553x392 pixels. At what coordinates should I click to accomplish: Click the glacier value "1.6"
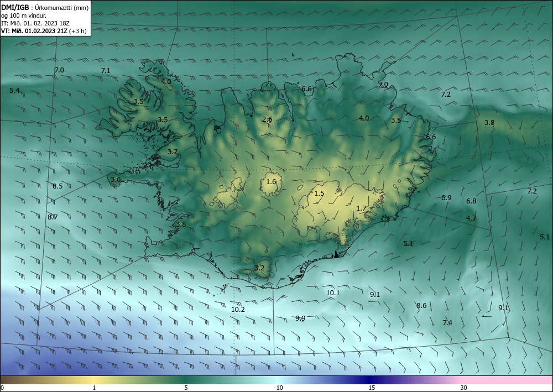[x=271, y=182]
